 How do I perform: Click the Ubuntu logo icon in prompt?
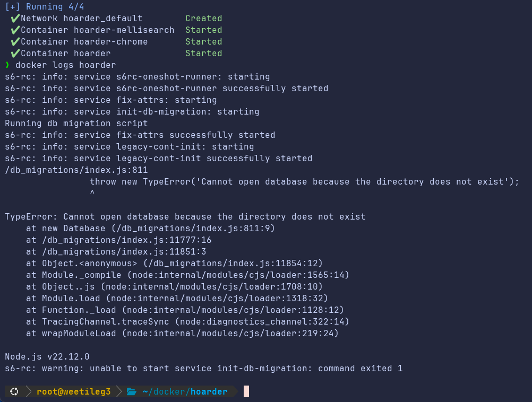tap(14, 391)
